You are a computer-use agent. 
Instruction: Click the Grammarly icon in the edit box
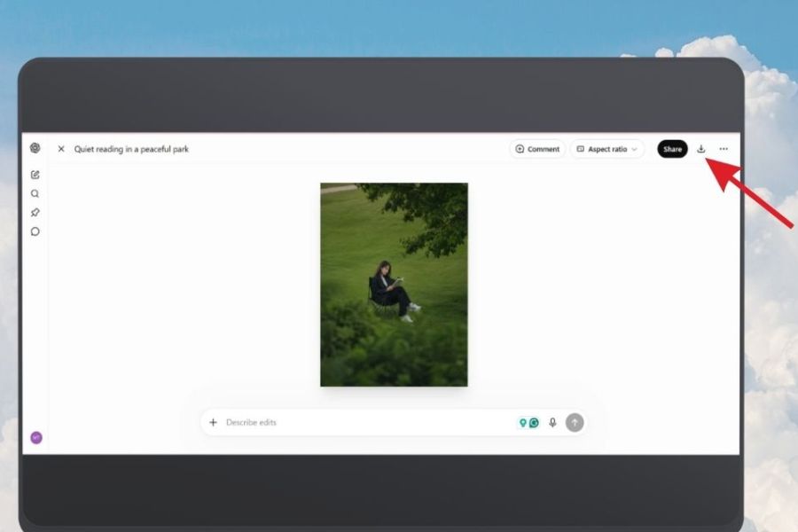tap(534, 423)
